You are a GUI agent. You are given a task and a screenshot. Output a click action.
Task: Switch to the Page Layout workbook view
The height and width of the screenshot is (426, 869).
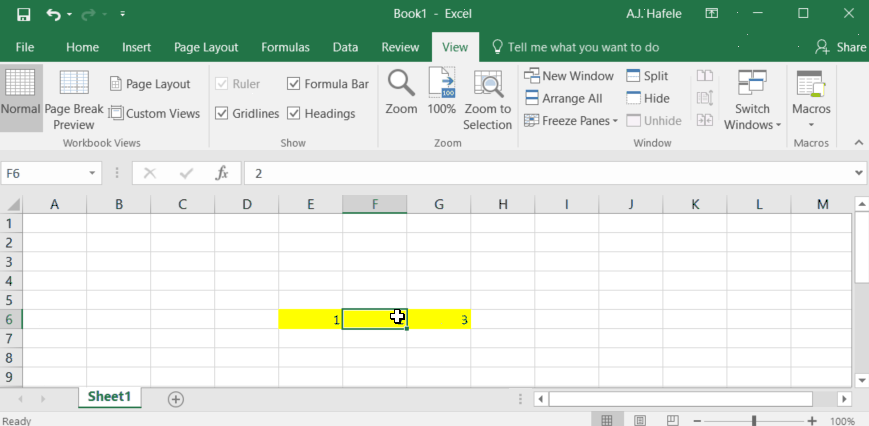pos(150,84)
